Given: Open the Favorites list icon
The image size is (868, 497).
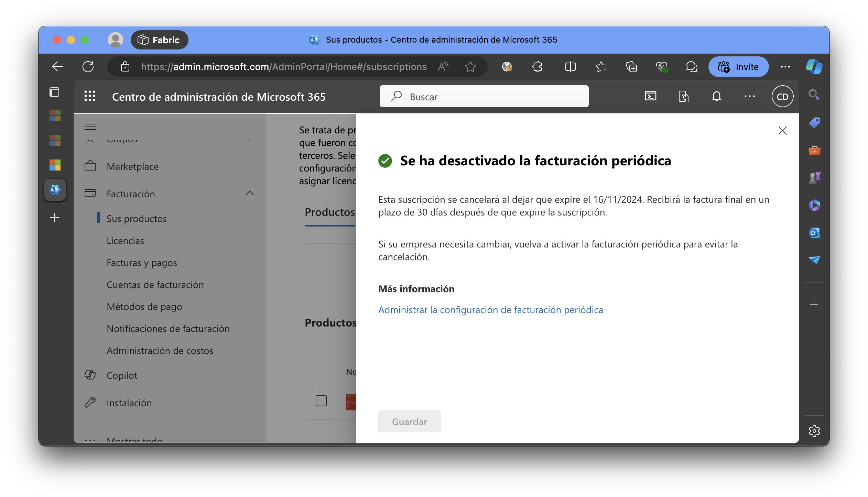Looking at the screenshot, I should tap(601, 67).
